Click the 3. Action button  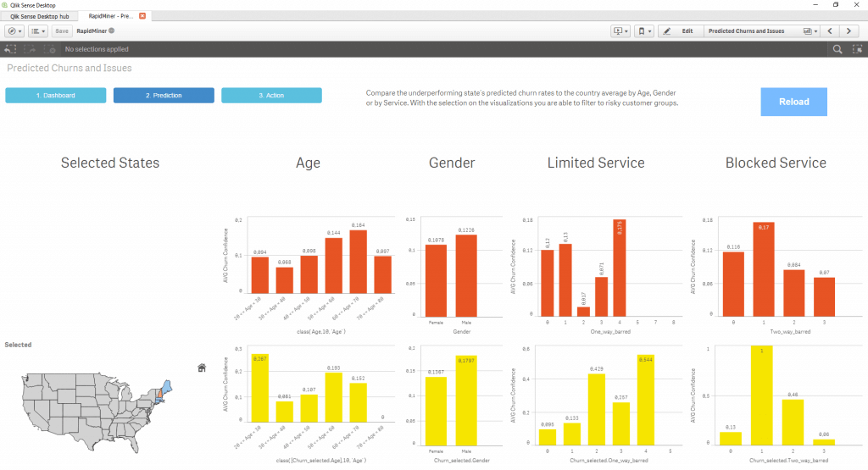pyautogui.click(x=272, y=95)
